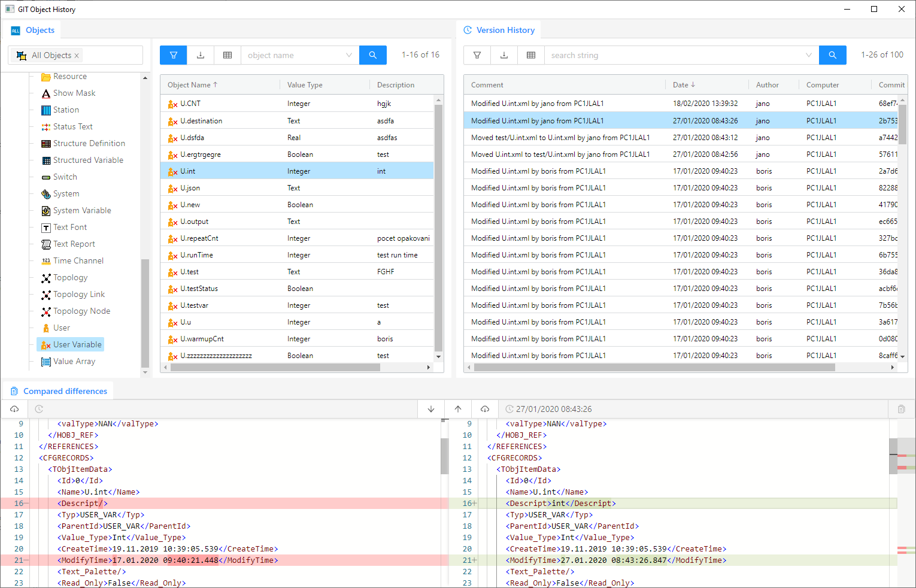
Task: Jump to next difference with down arrow
Action: (x=431, y=409)
